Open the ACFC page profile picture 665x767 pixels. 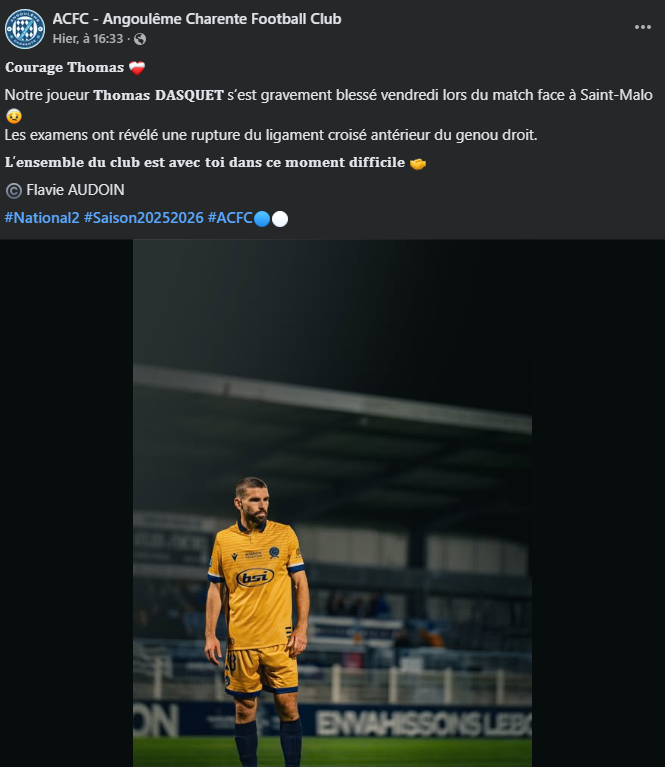coord(25,29)
